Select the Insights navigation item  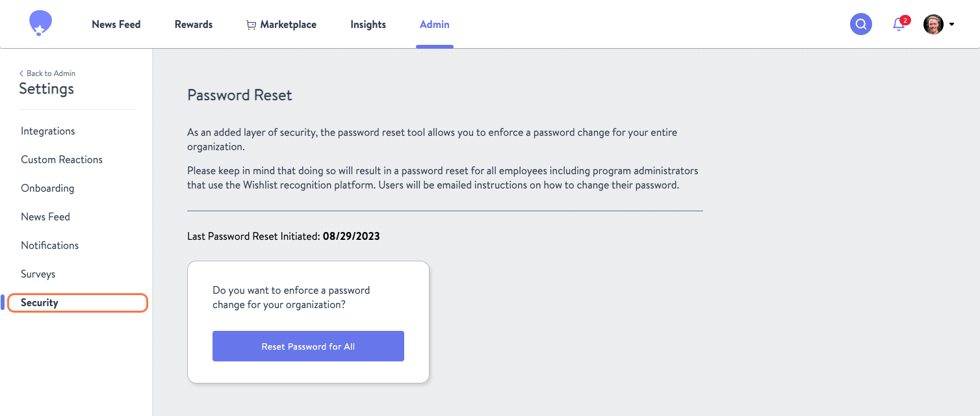(368, 24)
